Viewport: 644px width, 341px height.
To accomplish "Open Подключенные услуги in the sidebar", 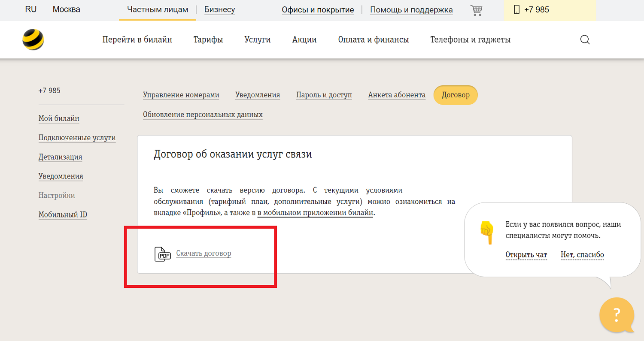I will click(x=77, y=138).
